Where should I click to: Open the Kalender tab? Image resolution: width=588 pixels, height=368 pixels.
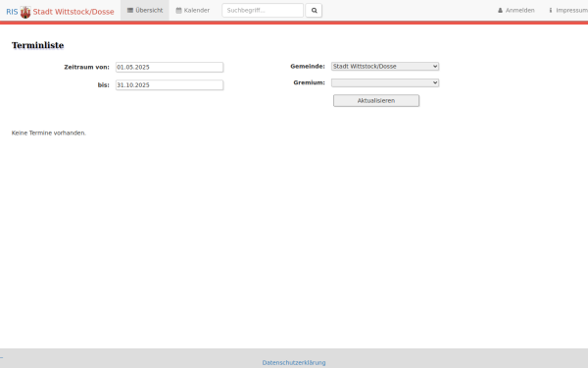193,10
